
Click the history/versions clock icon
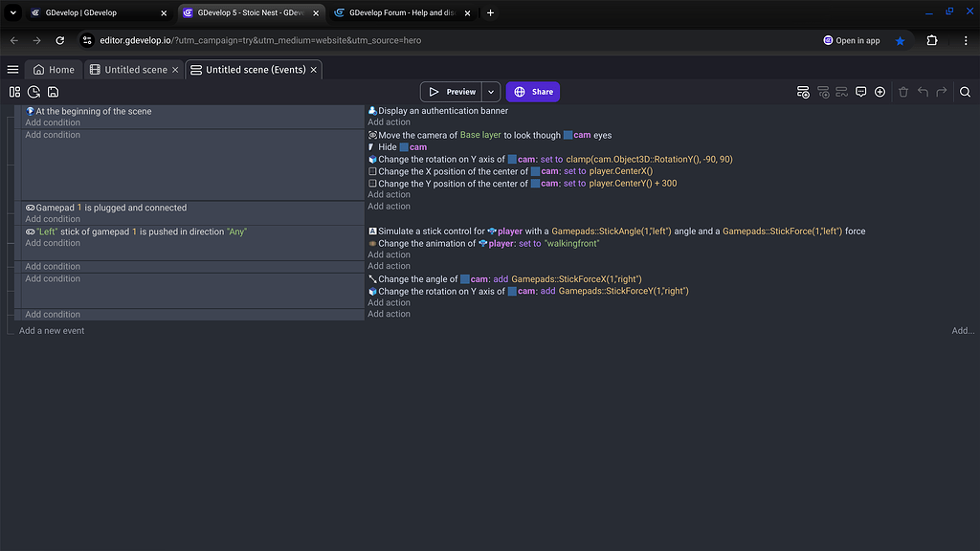[x=33, y=92]
